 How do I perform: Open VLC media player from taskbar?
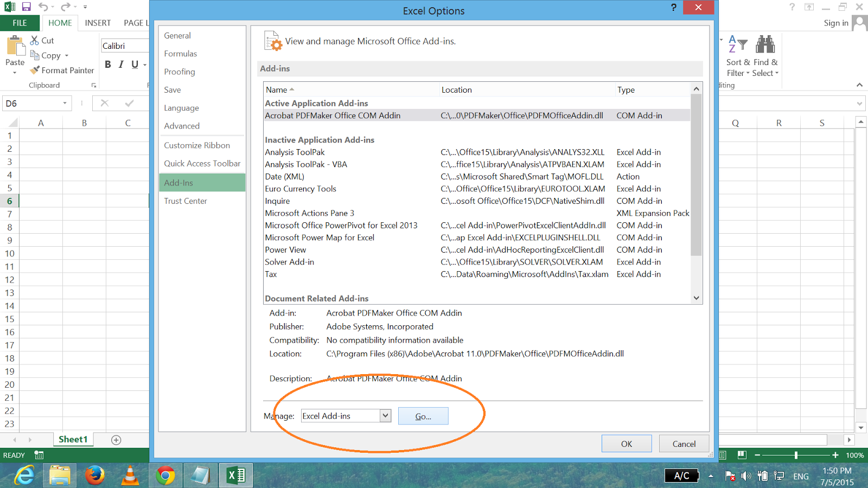[x=130, y=476]
